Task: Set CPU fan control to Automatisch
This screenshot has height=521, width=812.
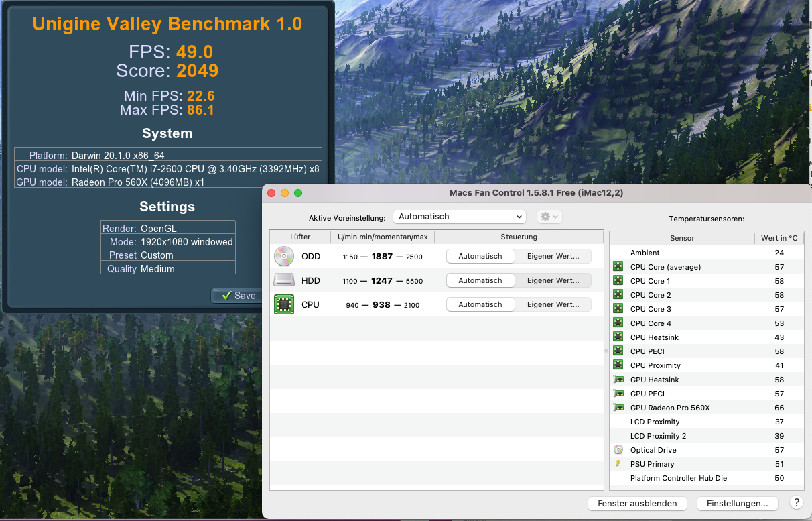Action: (480, 304)
